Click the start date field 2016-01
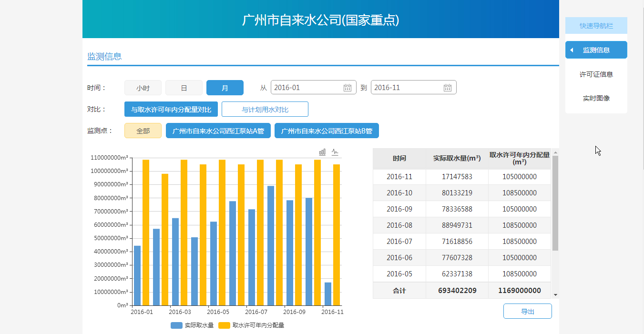 pos(305,88)
